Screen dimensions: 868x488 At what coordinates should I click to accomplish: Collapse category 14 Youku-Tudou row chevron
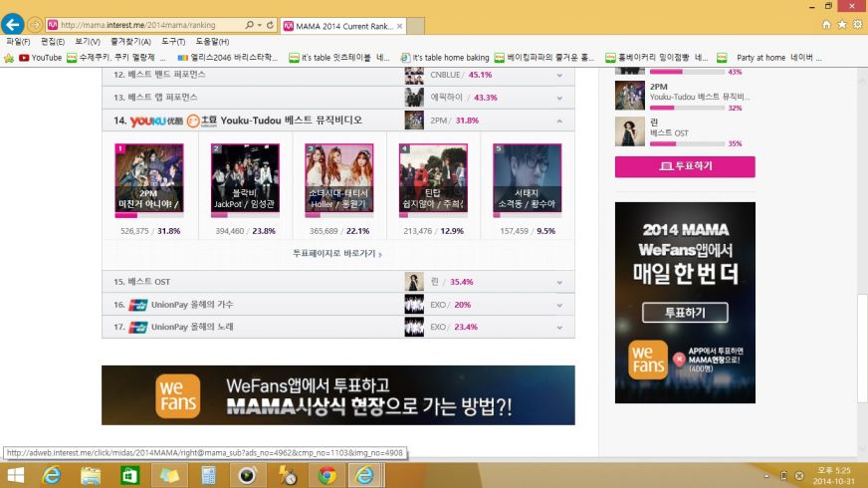(559, 121)
